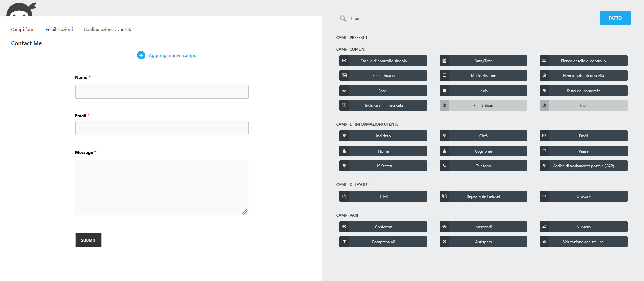
Task: Click the Cognome person icon
Action: 444,151
